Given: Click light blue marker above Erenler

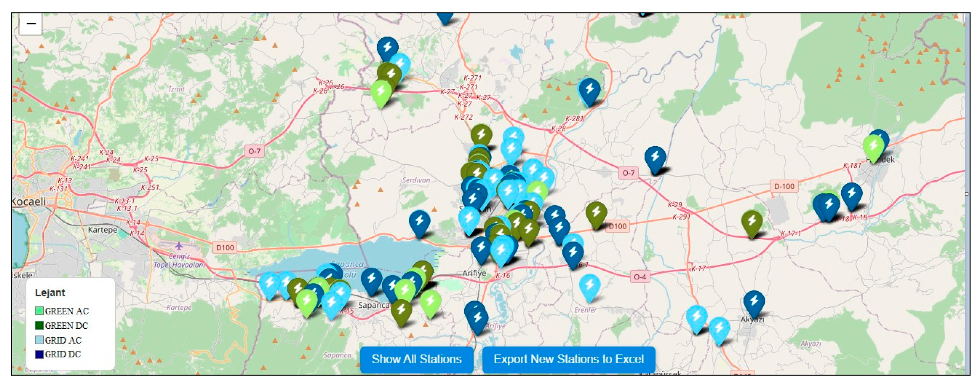Looking at the screenshot, I should point(590,286).
